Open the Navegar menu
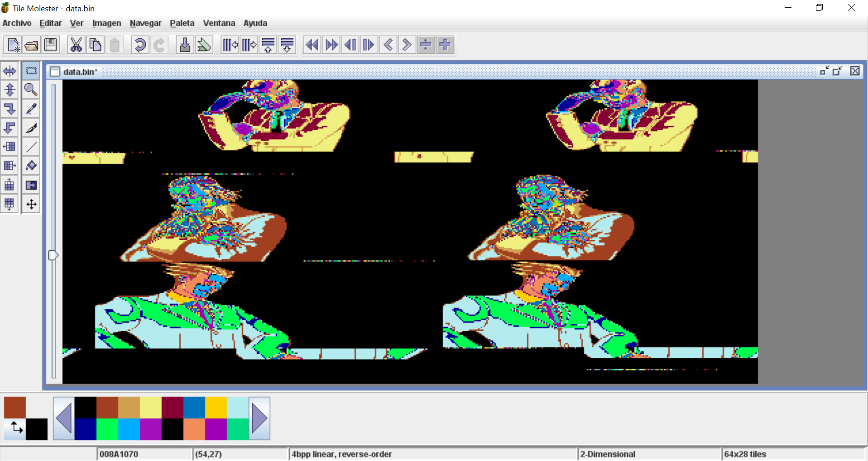The image size is (868, 461). 145,23
